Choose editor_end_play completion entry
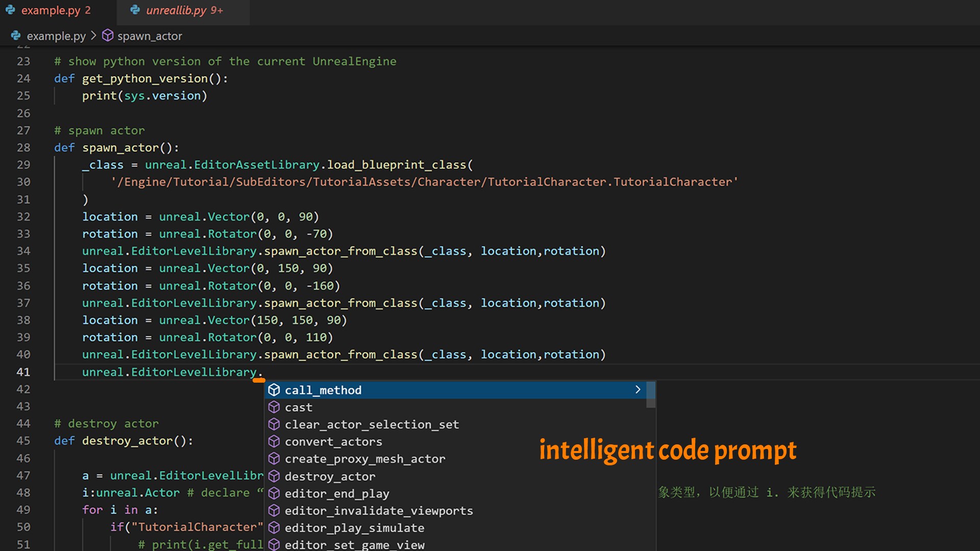Image resolution: width=980 pixels, height=551 pixels. click(x=337, y=493)
